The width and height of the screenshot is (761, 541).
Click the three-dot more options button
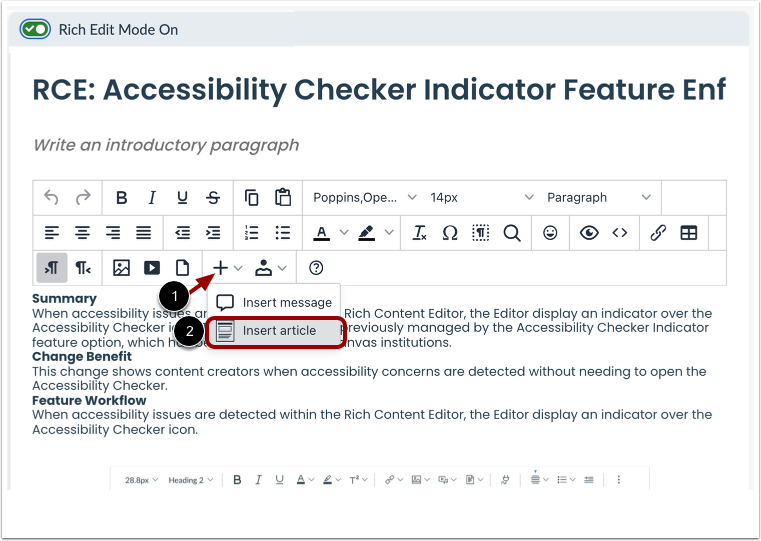[x=618, y=480]
